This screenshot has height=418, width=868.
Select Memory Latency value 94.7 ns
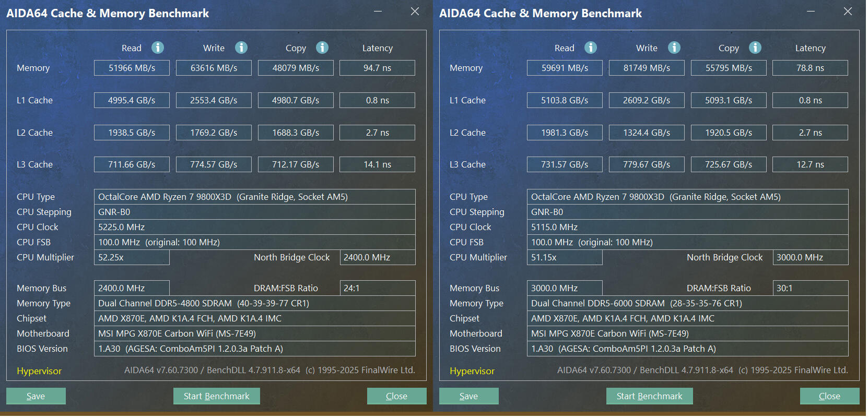pos(378,68)
